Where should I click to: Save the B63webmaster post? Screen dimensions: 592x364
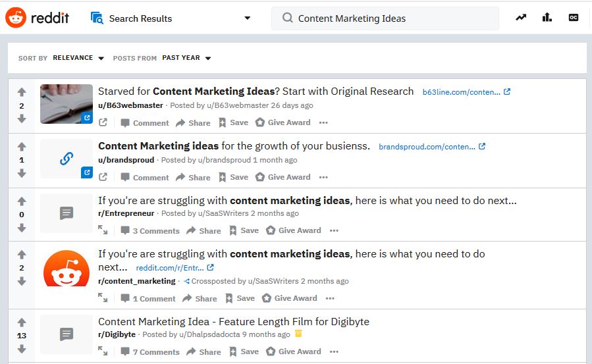[233, 122]
